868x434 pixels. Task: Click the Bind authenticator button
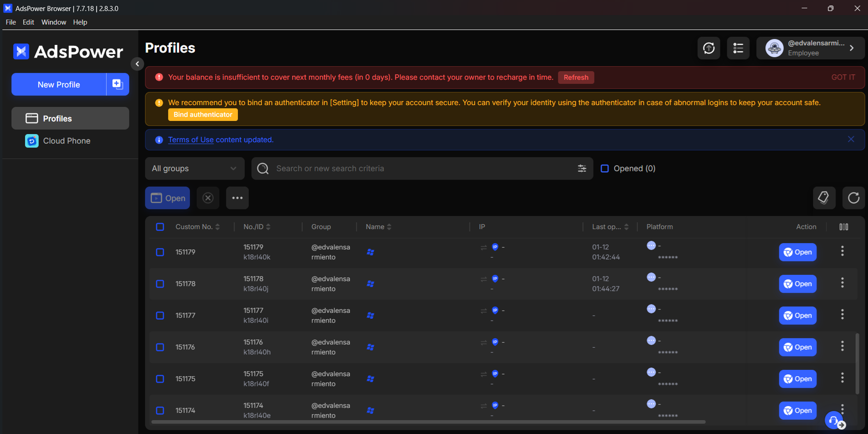[x=203, y=115]
